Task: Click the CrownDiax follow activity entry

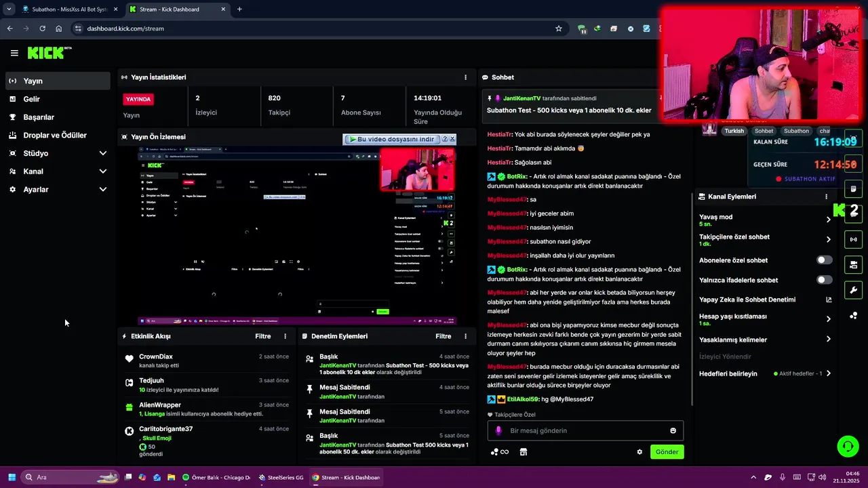Action: pyautogui.click(x=207, y=361)
